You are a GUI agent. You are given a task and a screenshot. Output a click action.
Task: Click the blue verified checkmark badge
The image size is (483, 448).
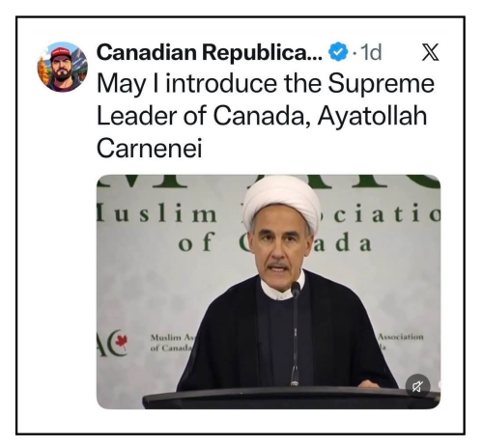point(338,52)
